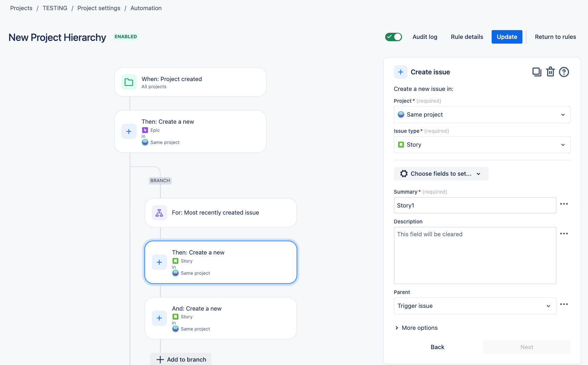Select the plus icon on the Create Epic block

coord(128,131)
